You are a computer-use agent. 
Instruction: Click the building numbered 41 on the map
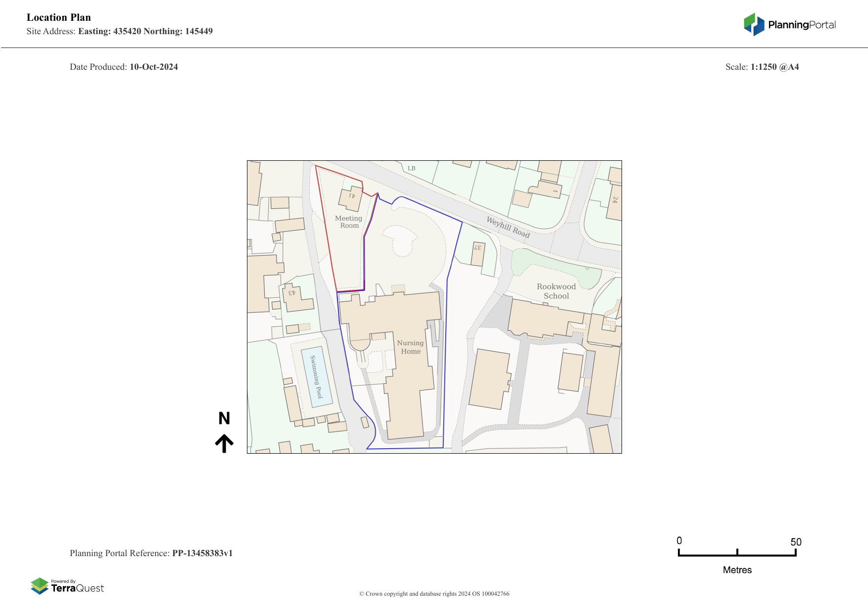(351, 197)
